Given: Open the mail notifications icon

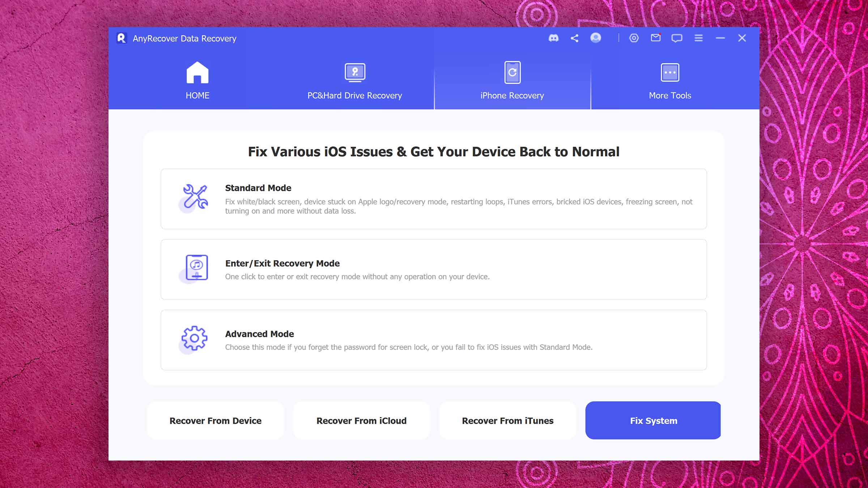Looking at the screenshot, I should tap(656, 38).
